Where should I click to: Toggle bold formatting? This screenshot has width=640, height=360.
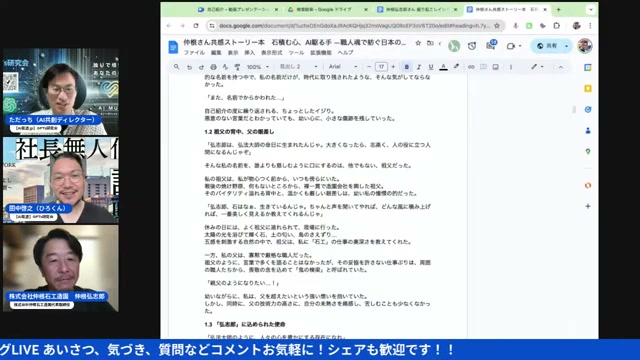coord(407,67)
